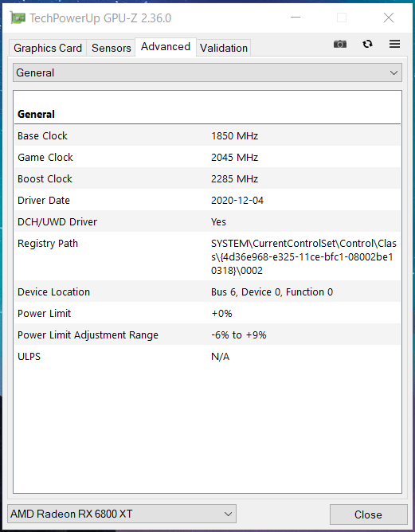This screenshot has height=532, width=415.
Task: Select the value 2045 MHz
Action: click(234, 158)
